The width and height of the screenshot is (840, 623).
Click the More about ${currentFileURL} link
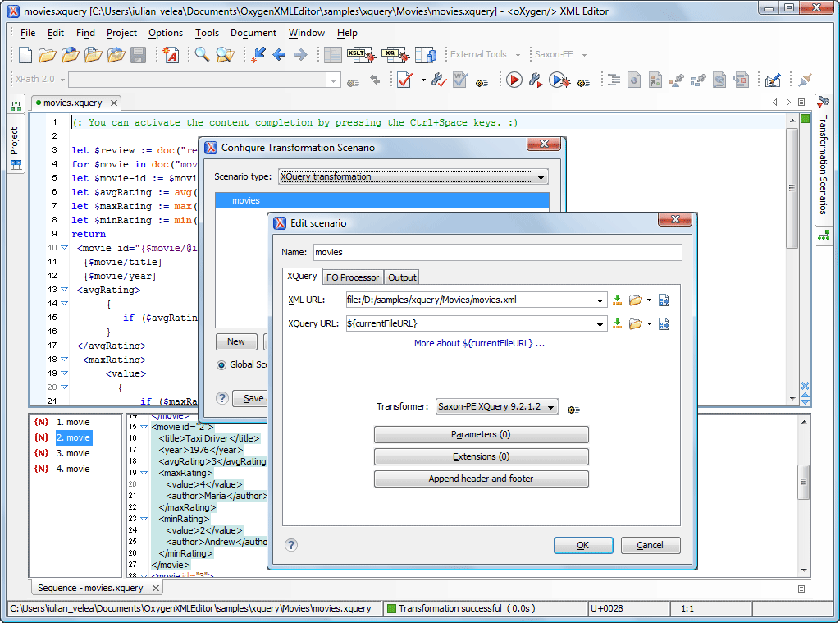point(479,343)
